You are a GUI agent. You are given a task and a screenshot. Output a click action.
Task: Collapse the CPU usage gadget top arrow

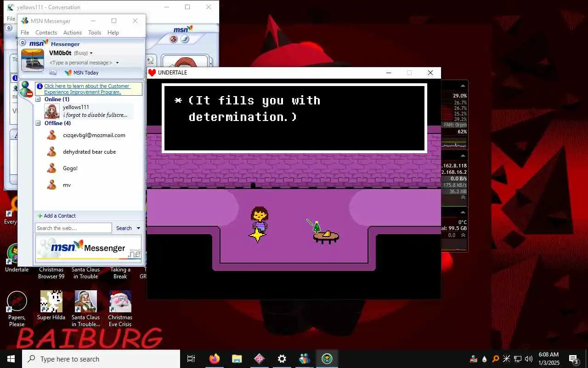[463, 86]
